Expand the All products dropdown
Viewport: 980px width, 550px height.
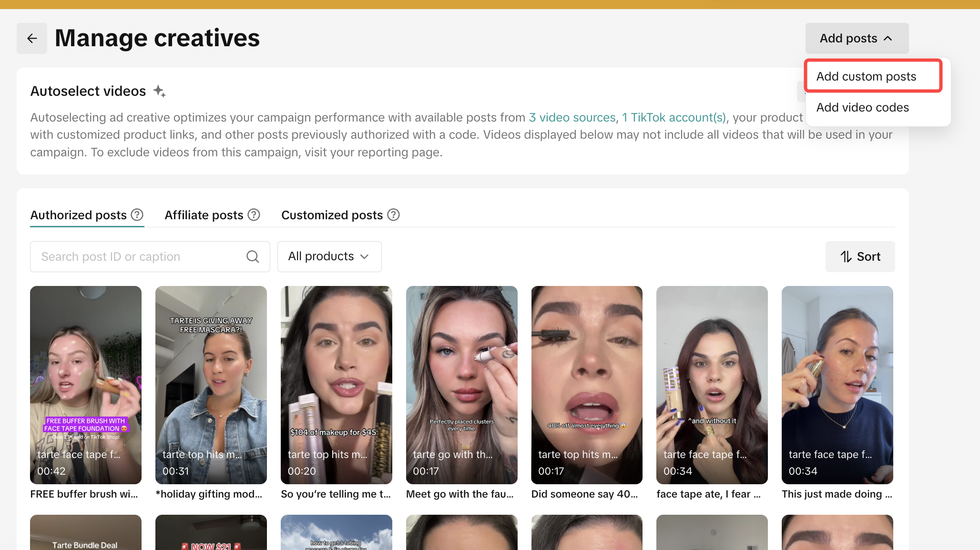[x=329, y=256]
